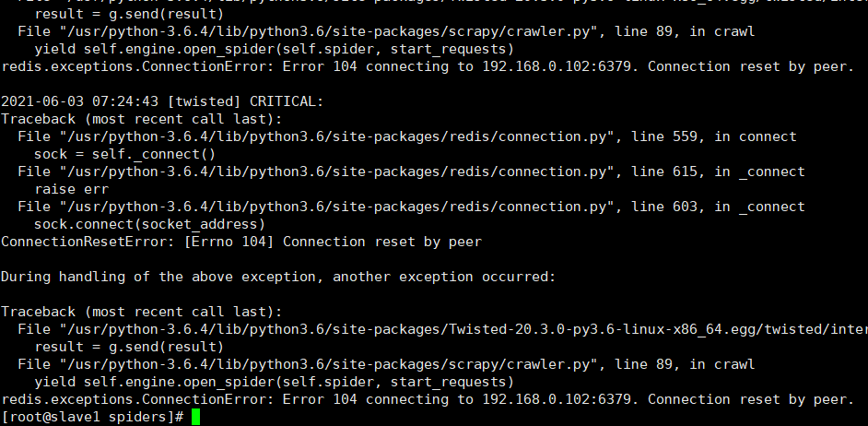Screen dimensions: 868x426
Task: Click the green terminal cursor block
Action: click(195, 417)
